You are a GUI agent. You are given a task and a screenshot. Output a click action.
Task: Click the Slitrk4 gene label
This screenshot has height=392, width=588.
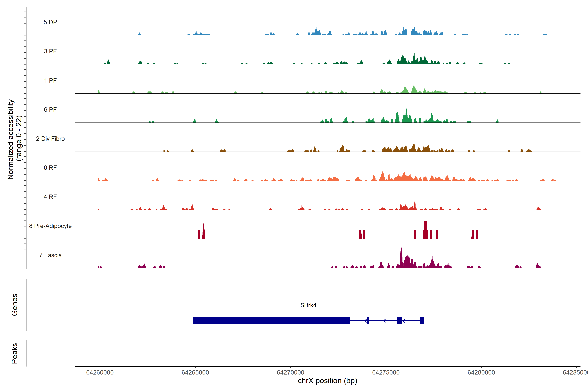tap(308, 305)
